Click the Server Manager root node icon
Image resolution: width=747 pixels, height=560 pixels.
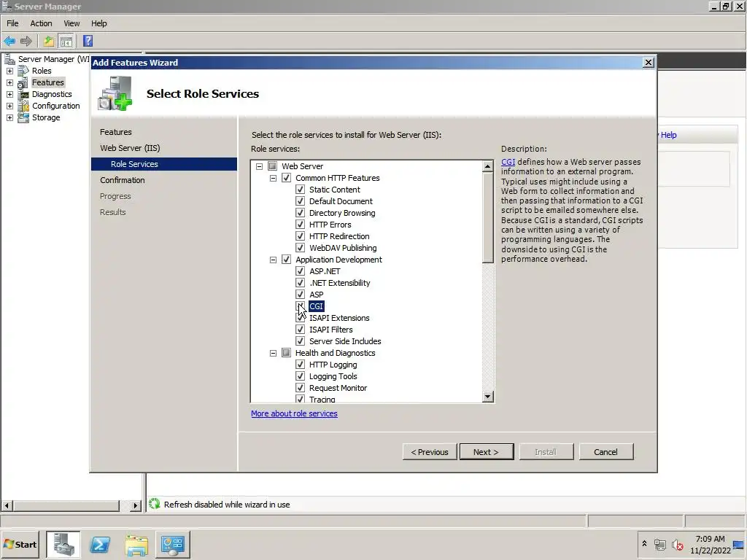(9, 59)
